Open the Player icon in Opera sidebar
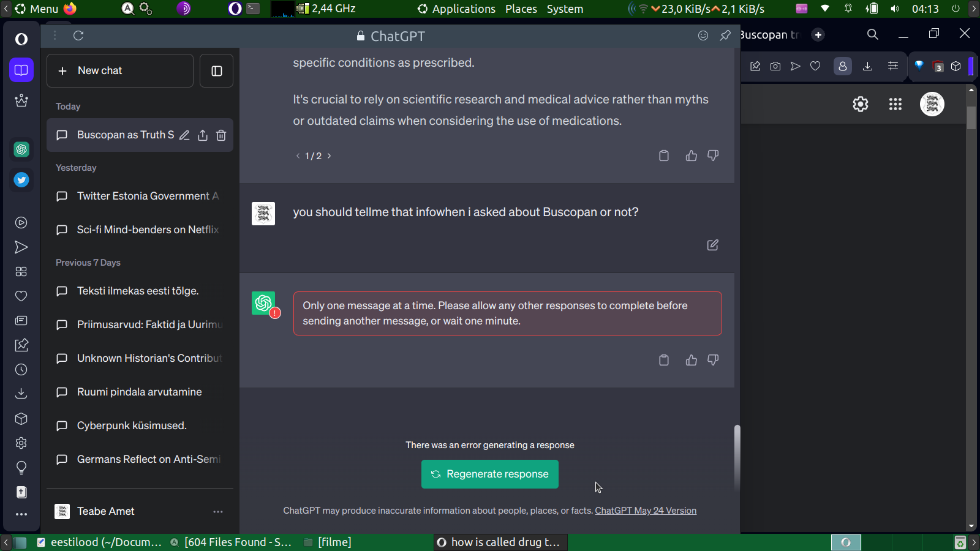 21,223
